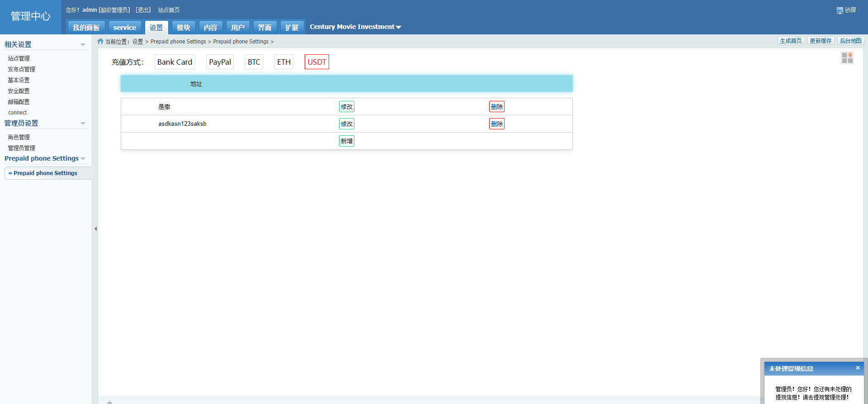Click 新增 to add a new address

[347, 141]
